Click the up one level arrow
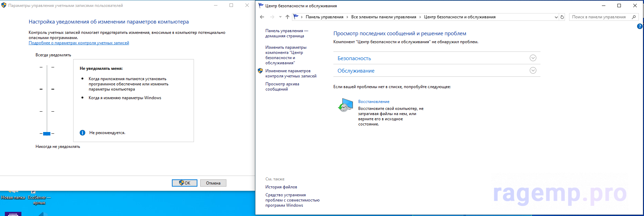Viewport: 644px width, 216px height. pos(287,17)
